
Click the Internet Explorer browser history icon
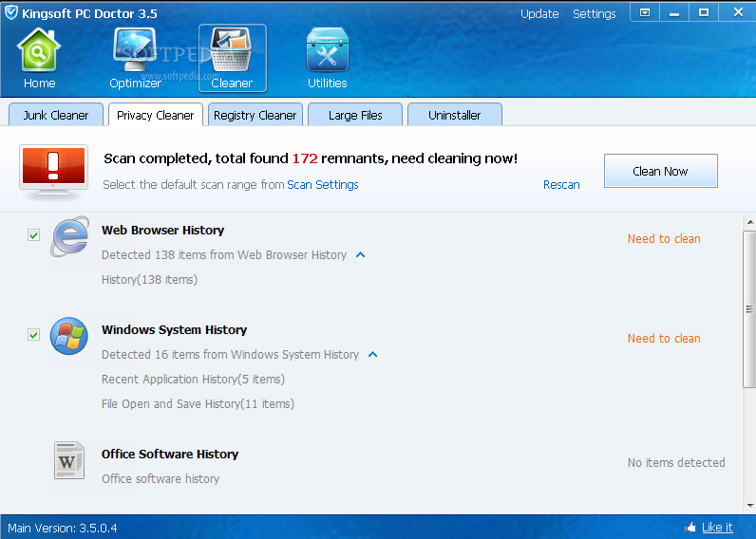click(x=70, y=236)
